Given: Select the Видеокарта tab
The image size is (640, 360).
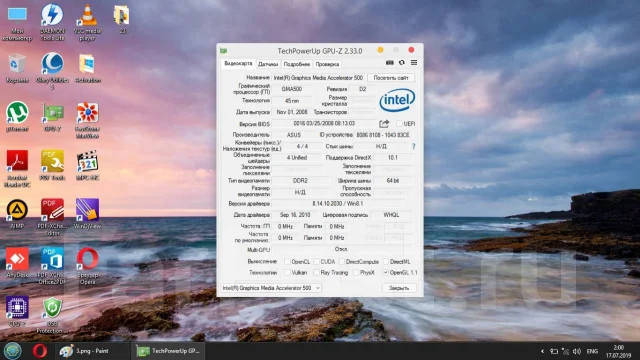Looking at the screenshot, I should (x=238, y=64).
